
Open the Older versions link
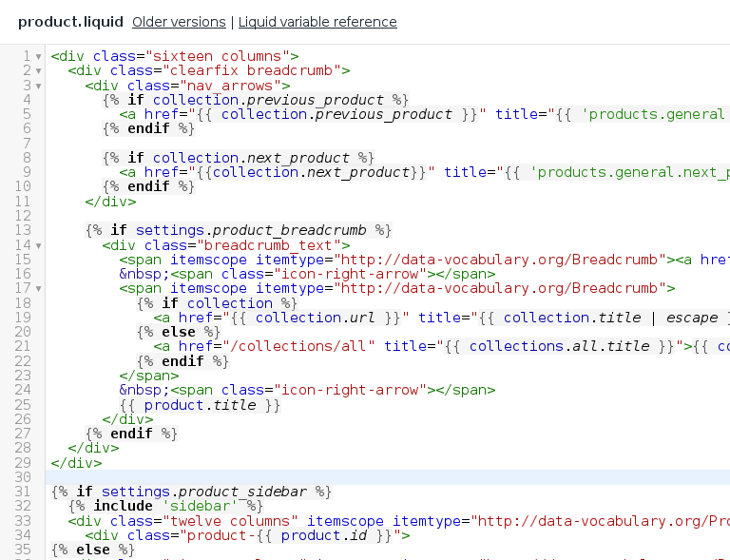click(179, 22)
